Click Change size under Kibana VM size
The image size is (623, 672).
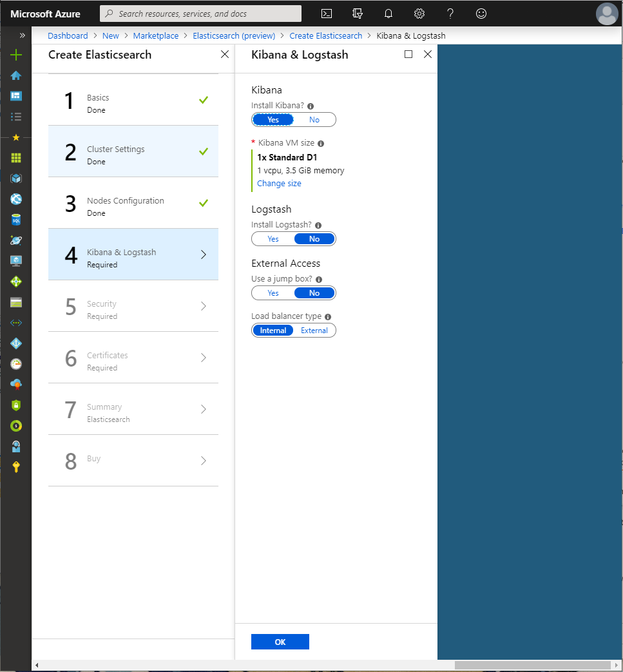pos(279,183)
